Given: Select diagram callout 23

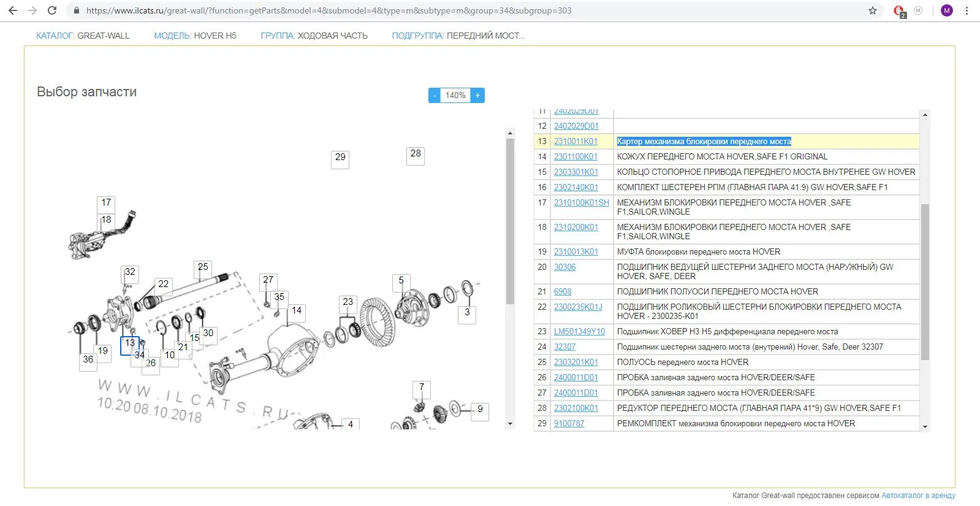Looking at the screenshot, I should (x=348, y=304).
